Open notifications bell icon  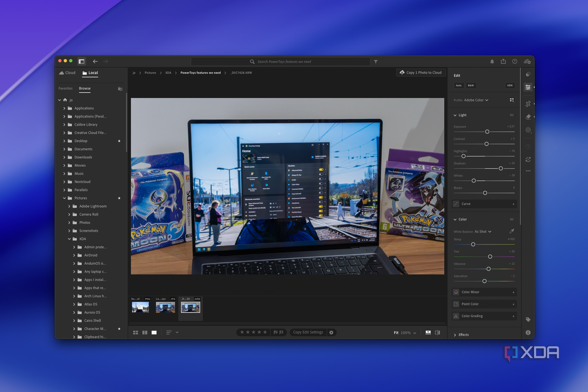point(492,61)
